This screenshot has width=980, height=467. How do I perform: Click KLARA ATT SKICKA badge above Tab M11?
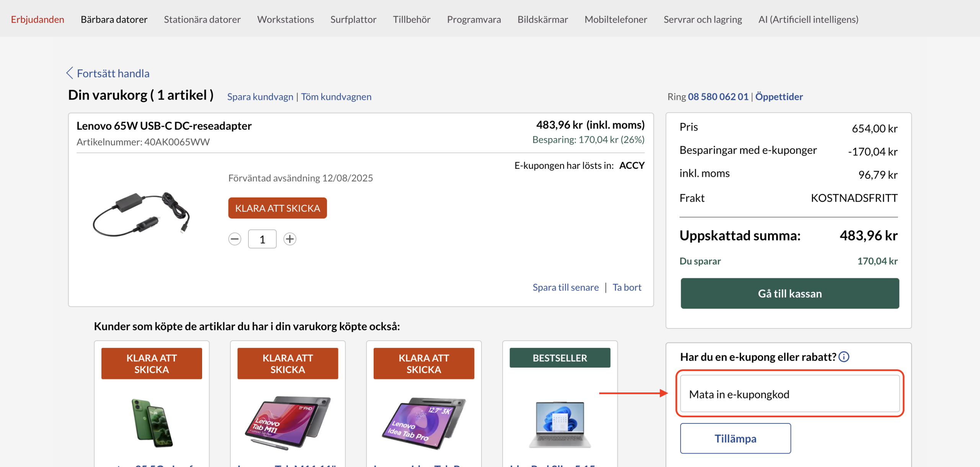[x=287, y=363]
